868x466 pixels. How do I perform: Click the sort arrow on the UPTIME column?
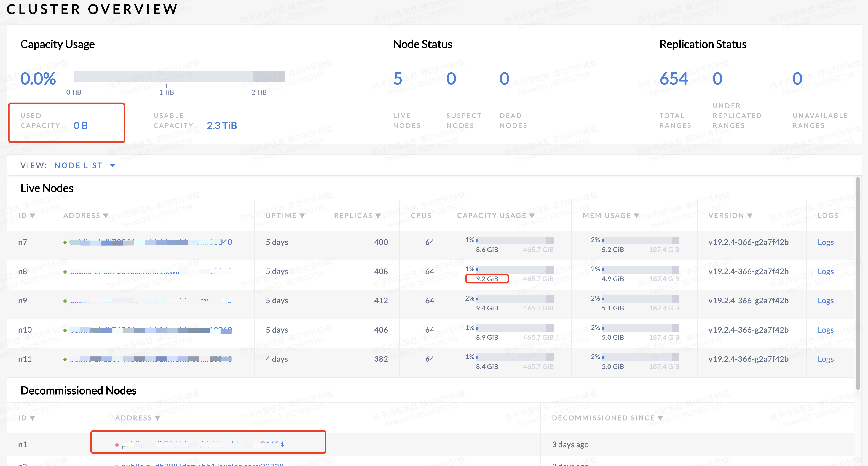302,215
